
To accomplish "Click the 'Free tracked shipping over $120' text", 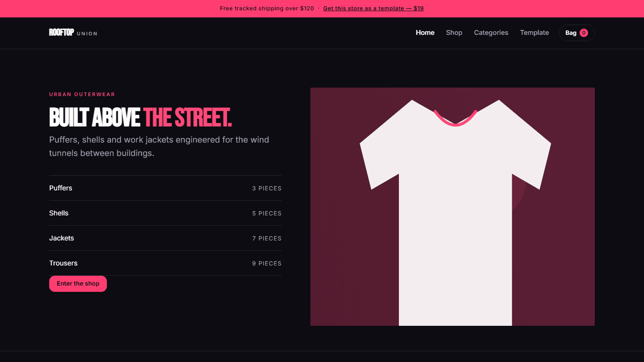I will pyautogui.click(x=267, y=8).
